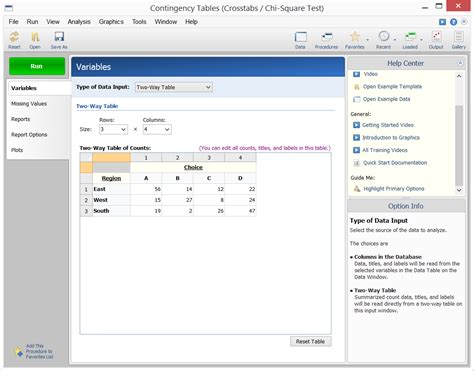
Task: Open the Columns size dropdown
Action: [x=157, y=129]
